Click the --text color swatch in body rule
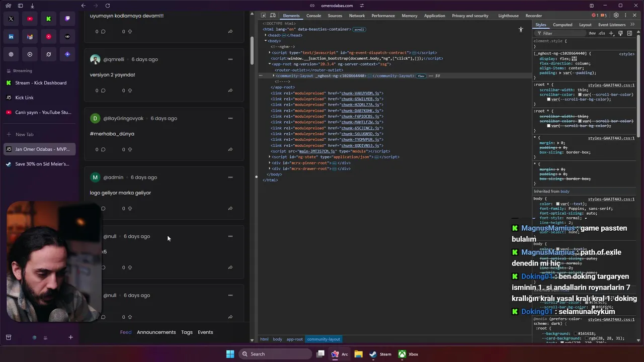The height and width of the screenshot is (362, 644). pyautogui.click(x=557, y=204)
